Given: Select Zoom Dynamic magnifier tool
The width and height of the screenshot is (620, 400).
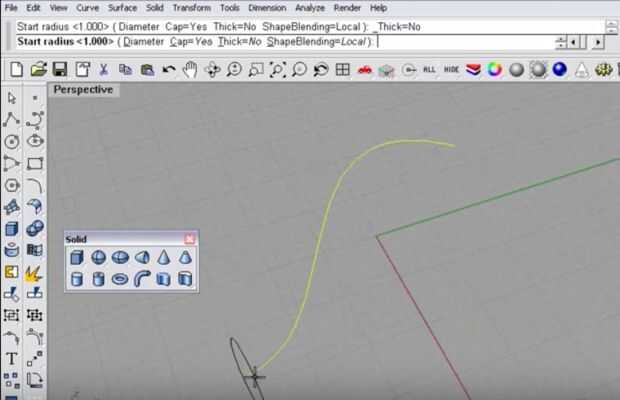Looking at the screenshot, I should [234, 70].
